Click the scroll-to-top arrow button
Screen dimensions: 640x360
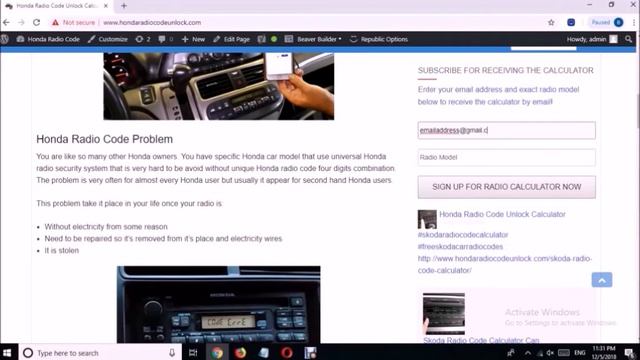pyautogui.click(x=602, y=280)
